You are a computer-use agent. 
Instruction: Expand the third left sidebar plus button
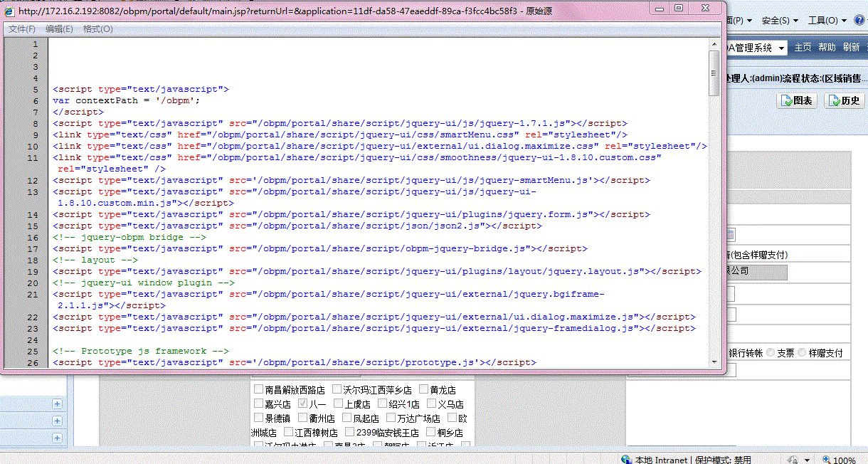pyautogui.click(x=57, y=437)
